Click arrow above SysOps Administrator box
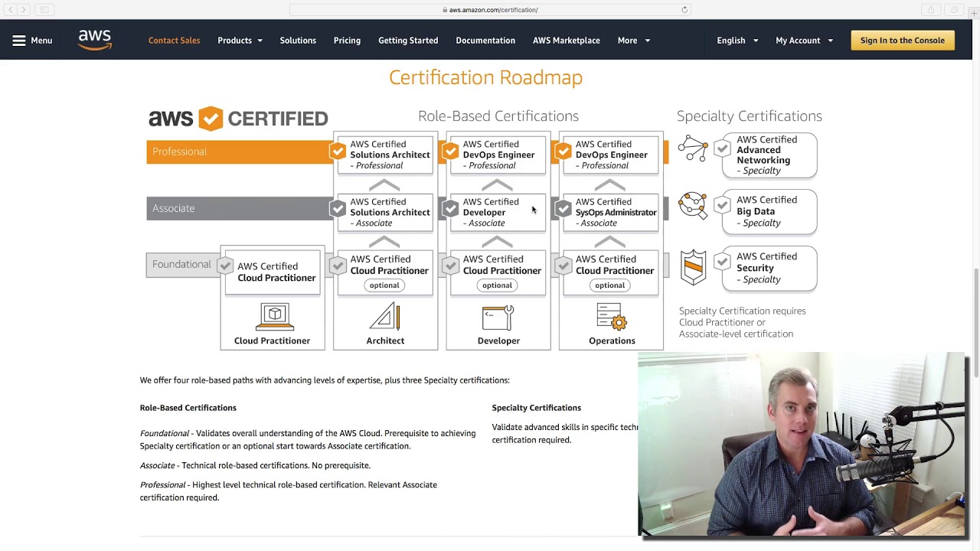Screen dimensions: 980x551 (x=610, y=185)
